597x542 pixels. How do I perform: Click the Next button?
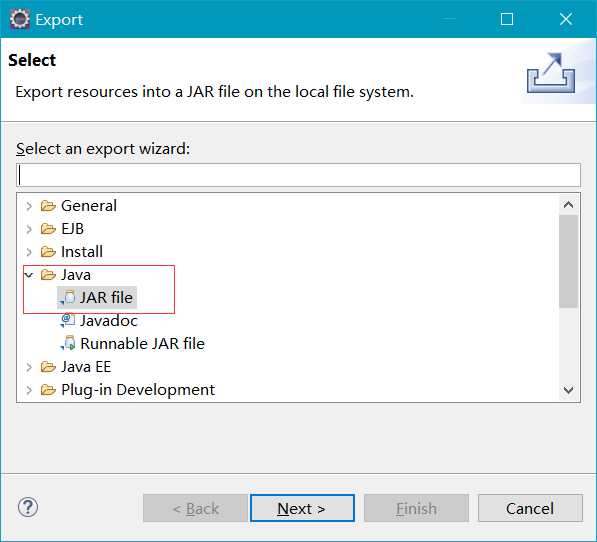[302, 508]
